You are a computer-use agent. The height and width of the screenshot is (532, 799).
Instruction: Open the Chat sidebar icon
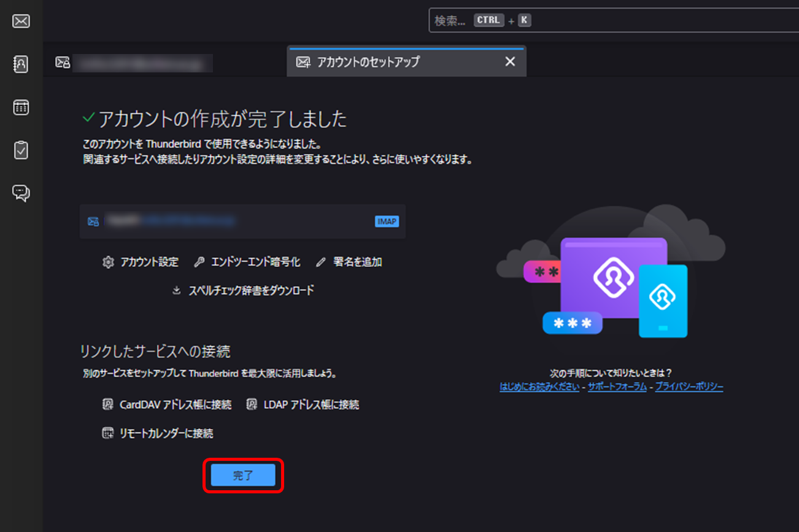coord(21,193)
